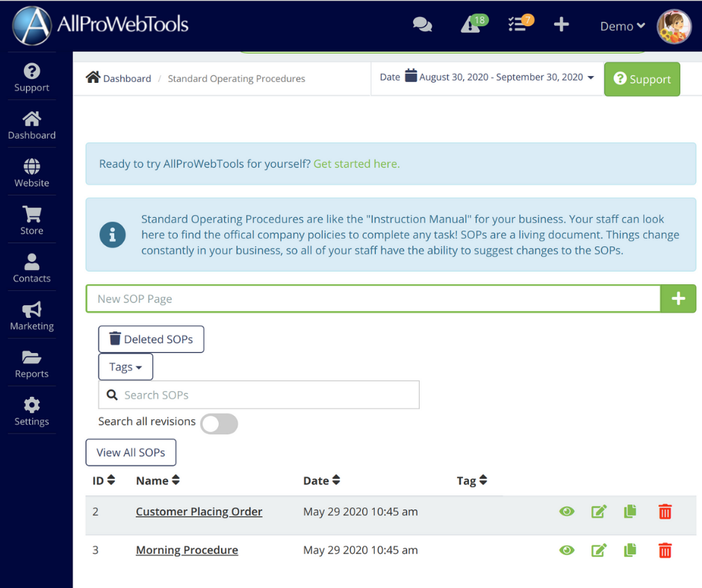
Task: Open Contacts in the sidebar
Action: (x=32, y=269)
